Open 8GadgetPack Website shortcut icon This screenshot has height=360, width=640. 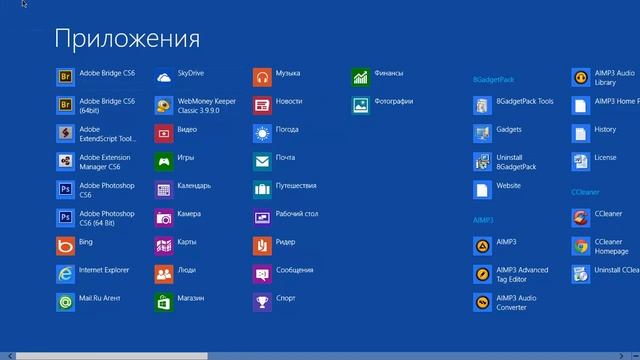point(482,190)
